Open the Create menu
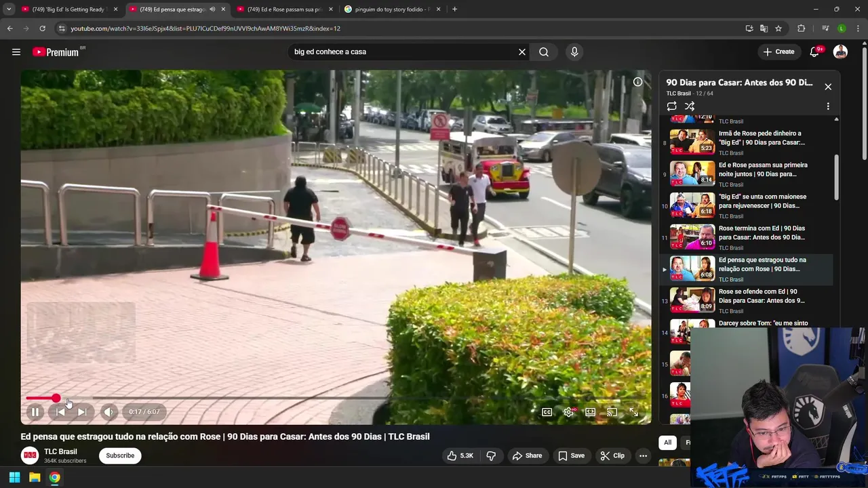This screenshot has width=868, height=488. tap(778, 52)
